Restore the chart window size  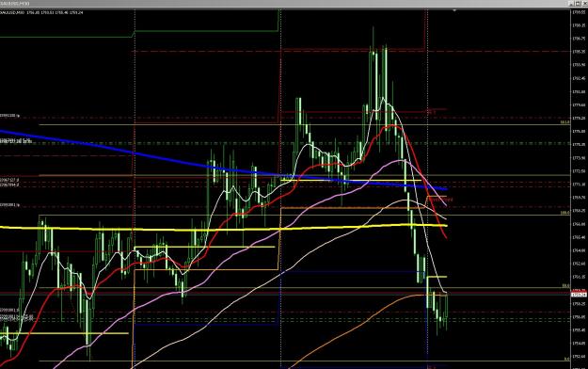[x=578, y=4]
